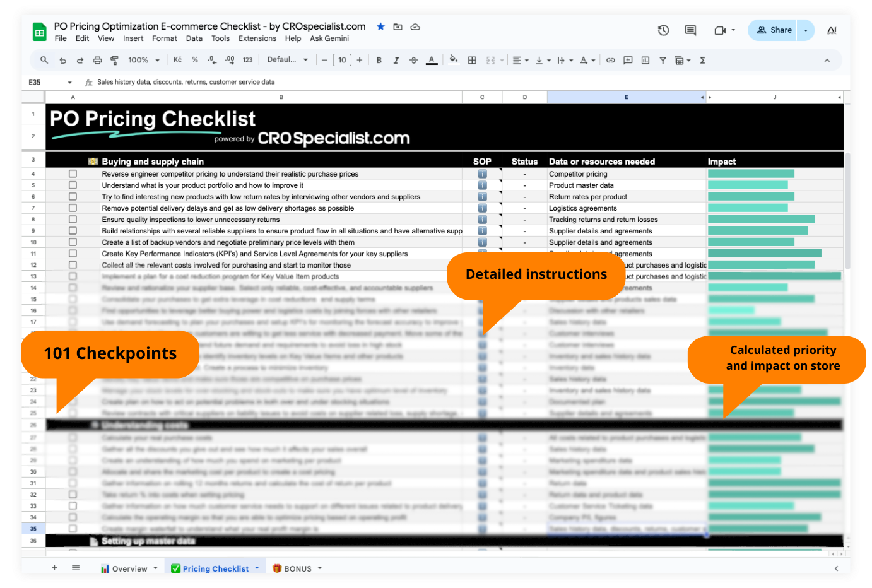
Task: Apply strikethrough formatting
Action: click(413, 61)
